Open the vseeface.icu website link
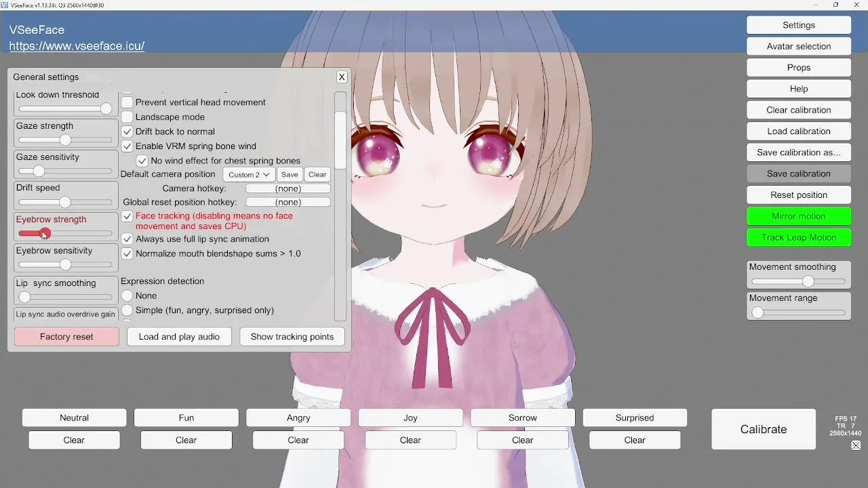The image size is (868, 488). click(x=77, y=46)
